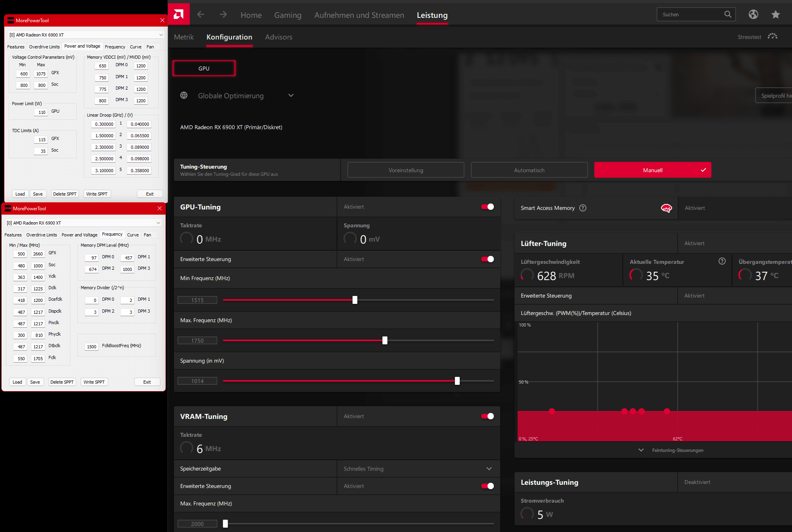
Task: Toggle VRAM Erweiterte Steuerung switch
Action: (488, 486)
